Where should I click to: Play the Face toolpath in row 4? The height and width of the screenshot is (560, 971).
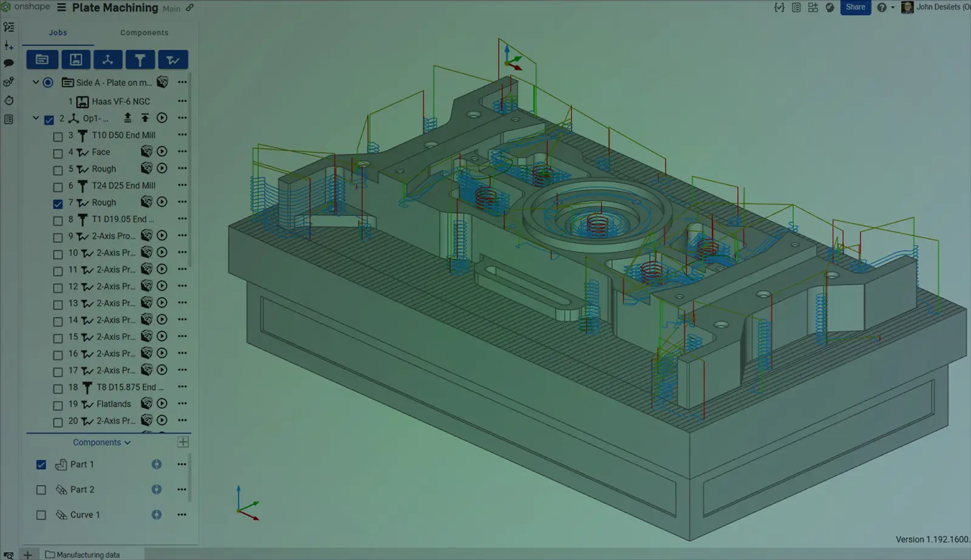point(162,151)
